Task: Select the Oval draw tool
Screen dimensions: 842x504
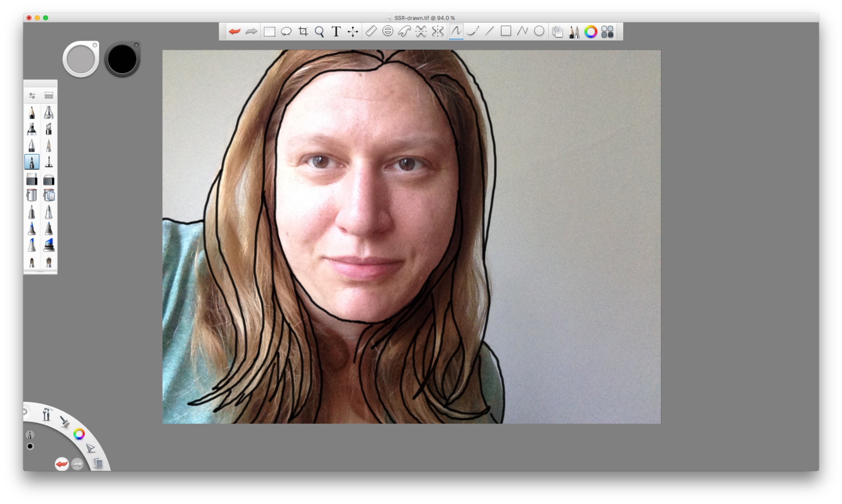Action: click(x=539, y=31)
